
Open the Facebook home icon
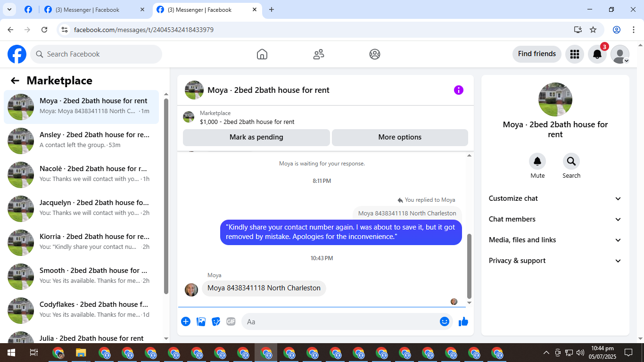[262, 54]
